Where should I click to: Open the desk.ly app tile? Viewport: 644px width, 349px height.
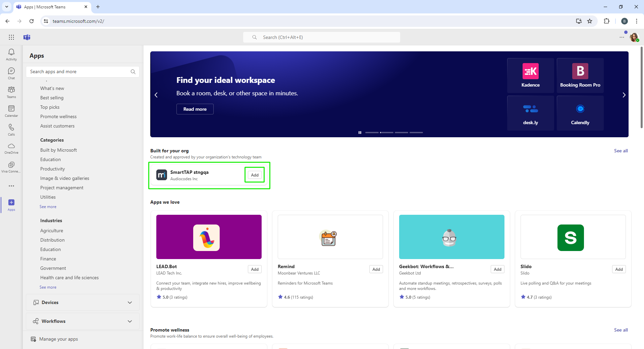point(530,113)
